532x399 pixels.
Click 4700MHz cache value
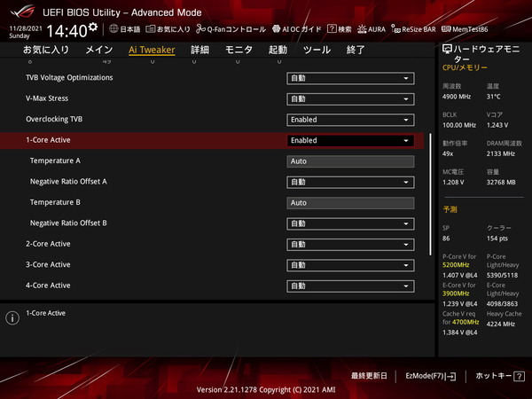point(465,322)
